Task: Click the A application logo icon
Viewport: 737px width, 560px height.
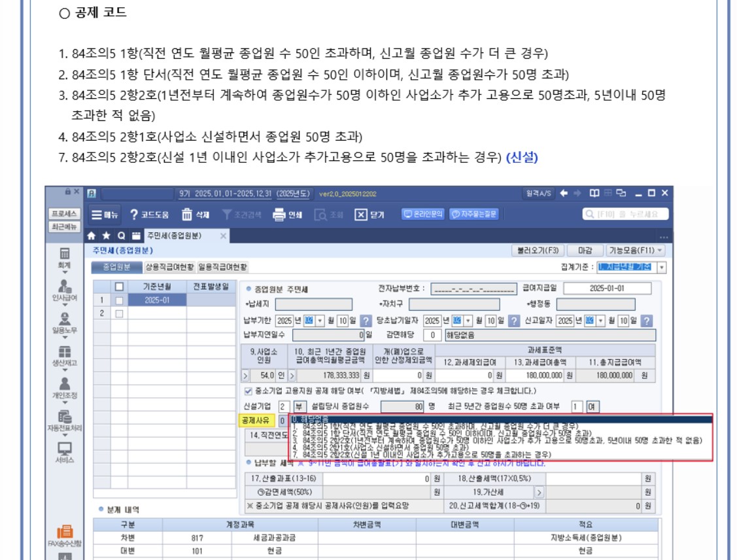Action: 92,193
